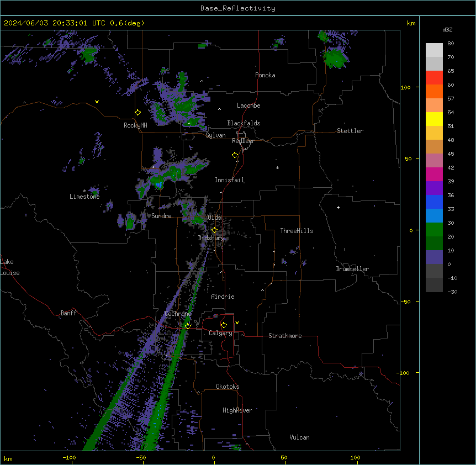Select the light blue 33 dBZ legend swatch

point(434,216)
